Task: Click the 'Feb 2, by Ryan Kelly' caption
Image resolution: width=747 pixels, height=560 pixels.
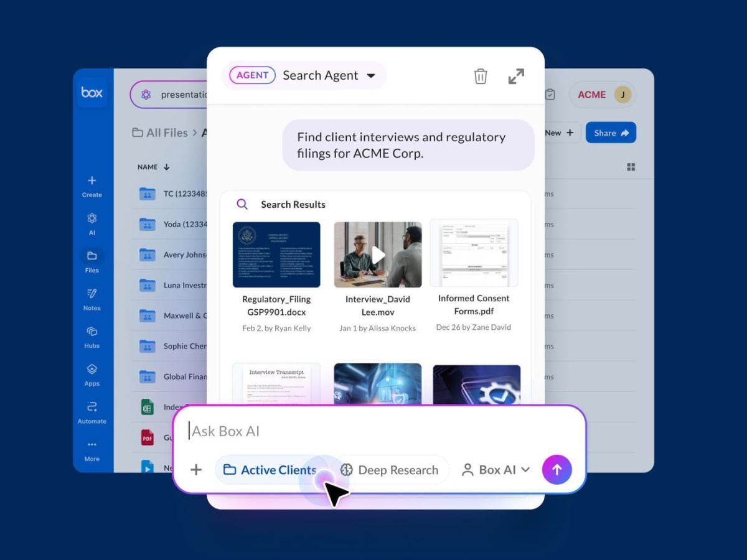Action: click(276, 328)
